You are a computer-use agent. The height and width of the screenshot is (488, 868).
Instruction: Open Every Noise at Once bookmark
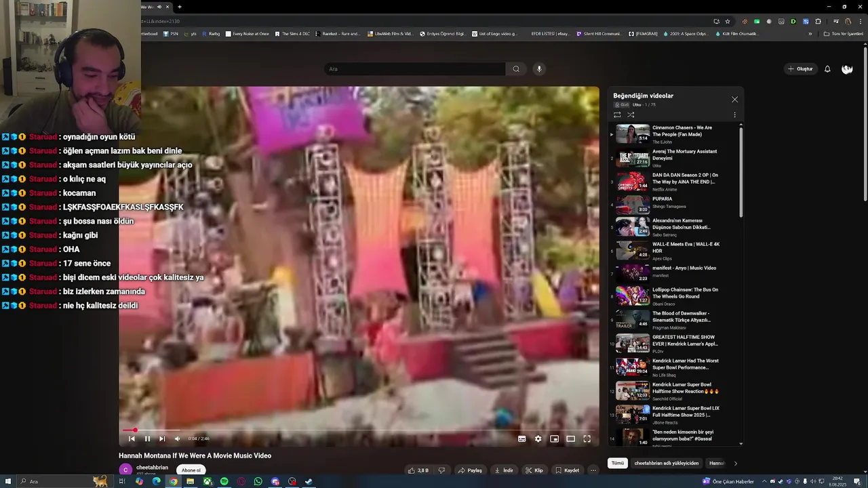(248, 33)
